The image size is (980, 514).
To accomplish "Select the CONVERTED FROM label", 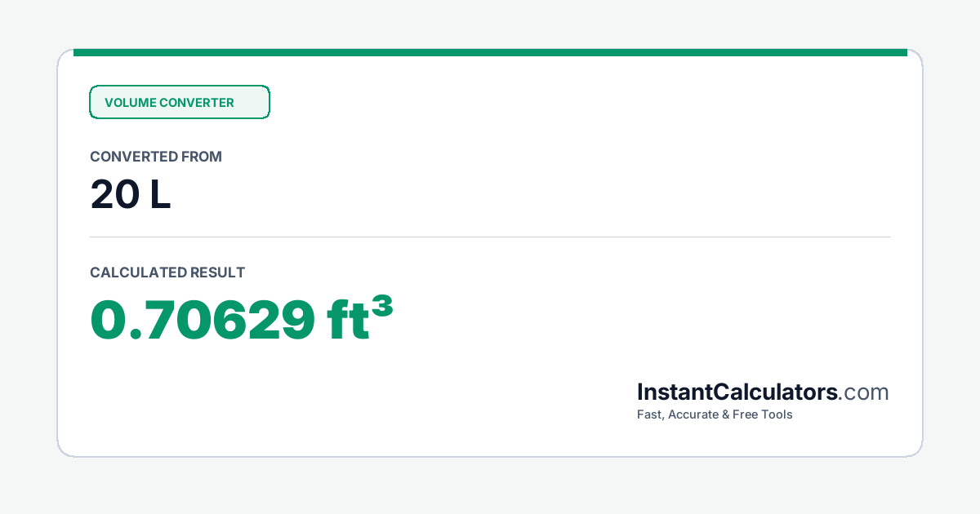I will (x=156, y=157).
